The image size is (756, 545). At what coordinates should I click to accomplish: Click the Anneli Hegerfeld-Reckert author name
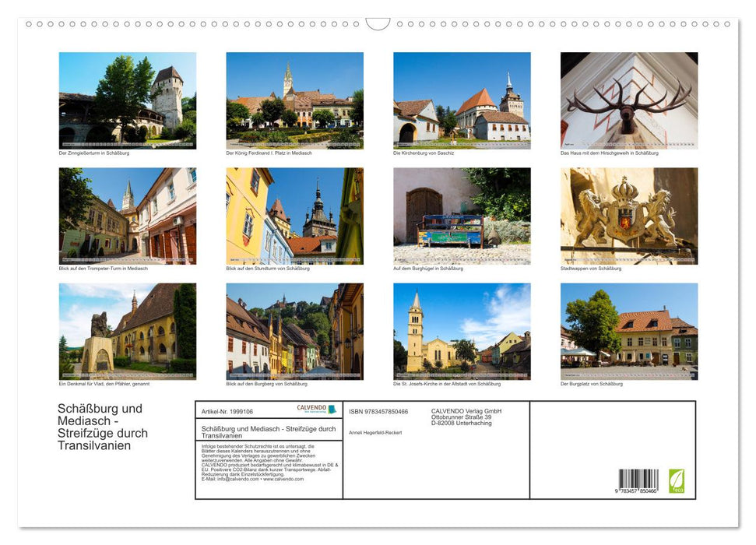(376, 432)
